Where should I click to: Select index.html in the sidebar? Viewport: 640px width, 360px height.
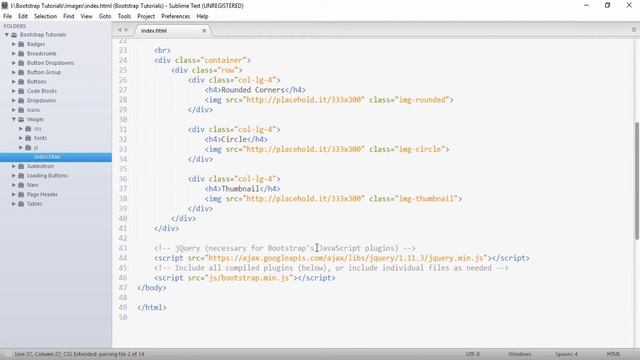click(56, 157)
